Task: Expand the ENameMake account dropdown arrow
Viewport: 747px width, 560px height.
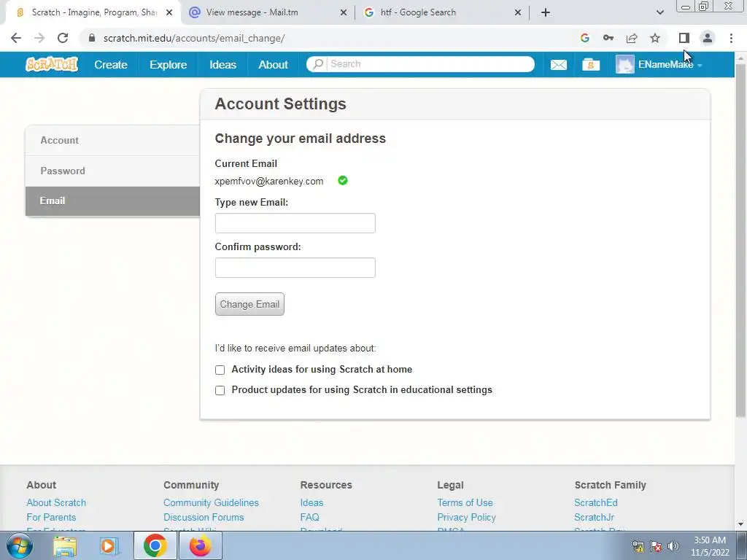Action: 700,66
